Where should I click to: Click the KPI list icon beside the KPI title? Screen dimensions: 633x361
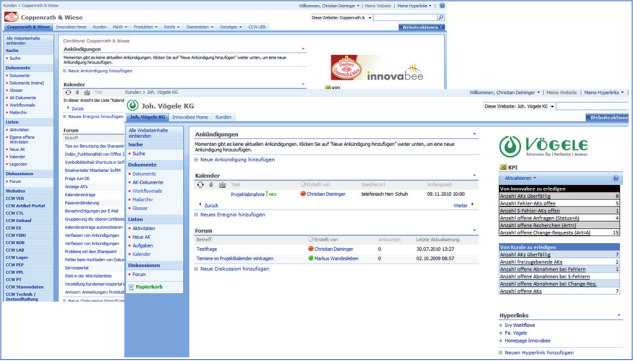point(503,167)
